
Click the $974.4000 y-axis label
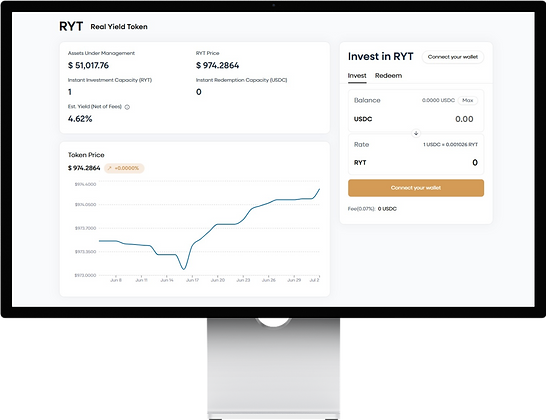85,184
